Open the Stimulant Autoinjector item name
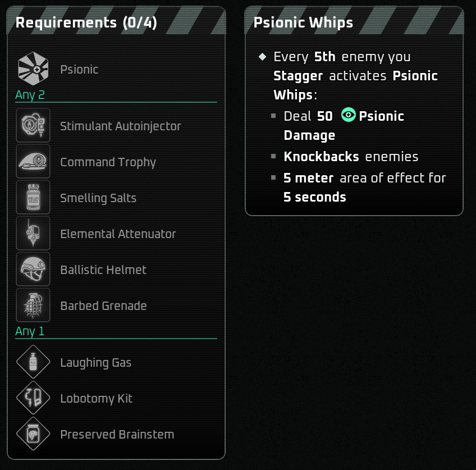Image resolution: width=476 pixels, height=470 pixels. point(120,126)
